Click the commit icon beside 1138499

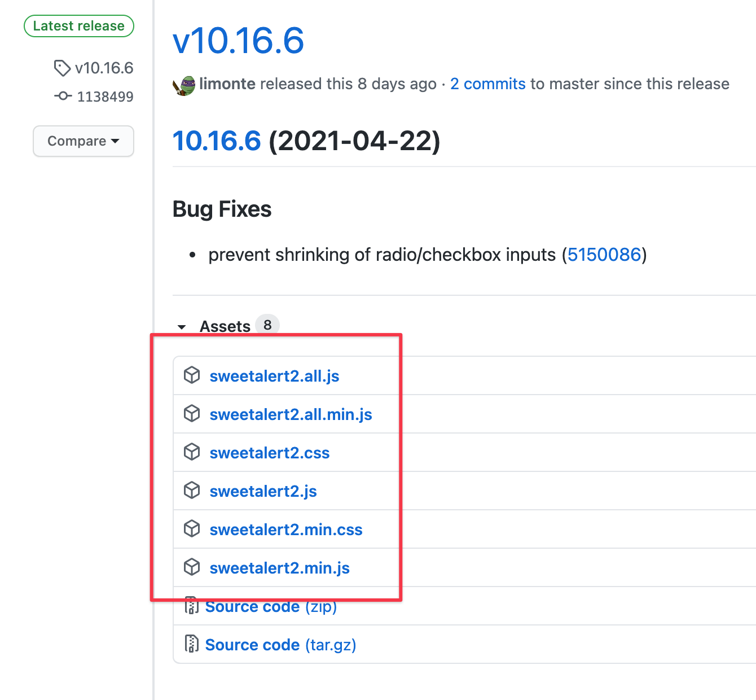click(x=62, y=96)
